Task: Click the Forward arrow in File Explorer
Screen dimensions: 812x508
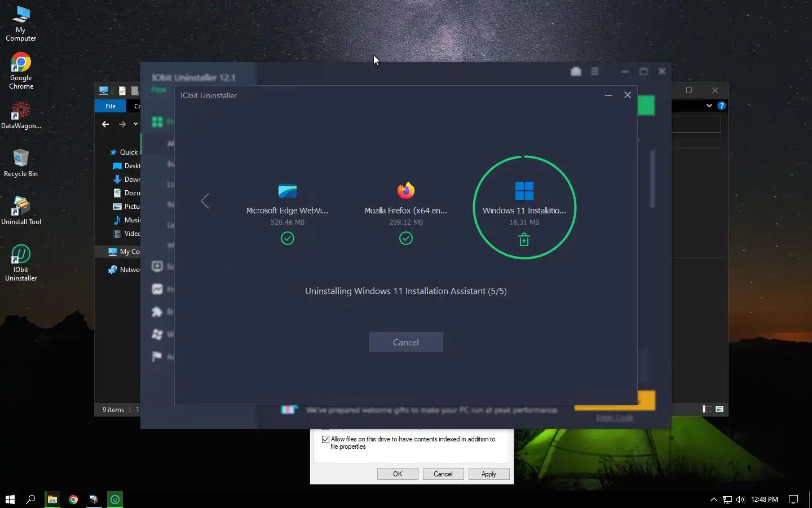Action: pyautogui.click(x=122, y=124)
